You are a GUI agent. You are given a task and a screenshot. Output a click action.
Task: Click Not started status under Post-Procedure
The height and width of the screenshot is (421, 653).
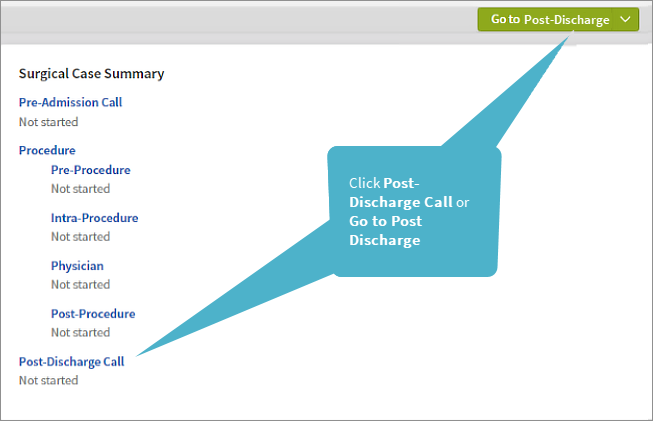click(x=80, y=333)
